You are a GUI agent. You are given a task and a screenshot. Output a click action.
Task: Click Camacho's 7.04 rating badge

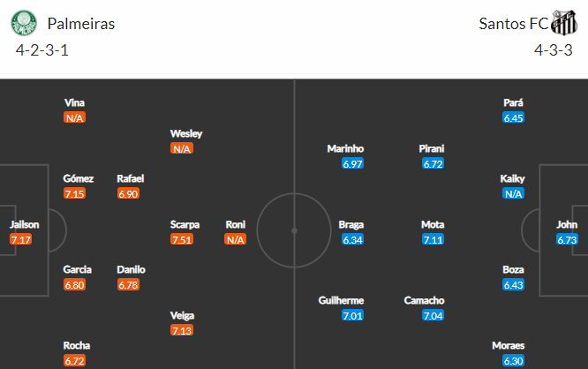pos(433,315)
